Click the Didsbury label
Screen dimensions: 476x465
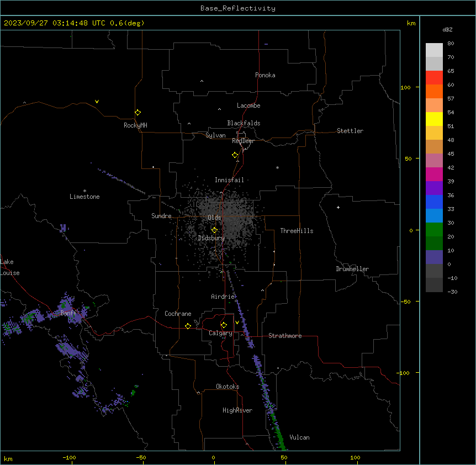(211, 238)
